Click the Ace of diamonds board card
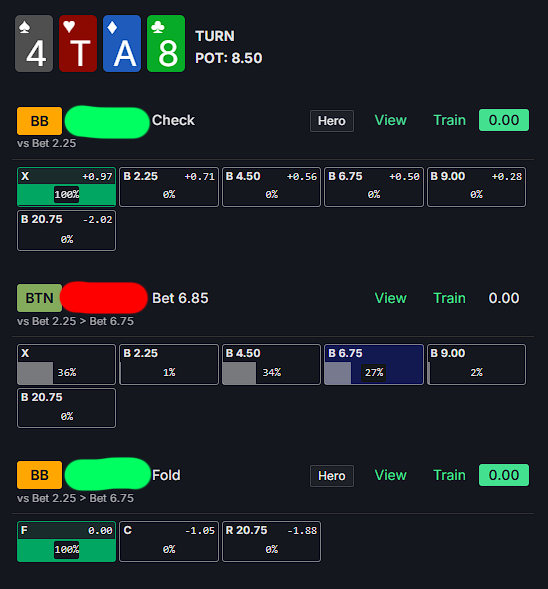 (x=122, y=44)
